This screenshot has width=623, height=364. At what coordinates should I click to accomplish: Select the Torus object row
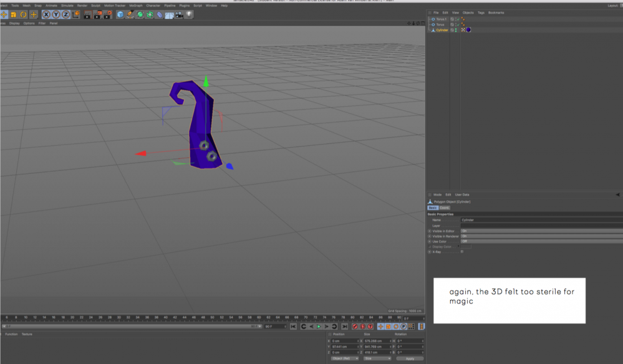(440, 24)
